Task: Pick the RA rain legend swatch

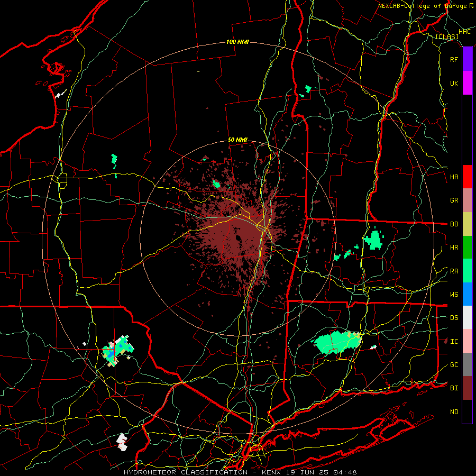Action: pyautogui.click(x=467, y=271)
